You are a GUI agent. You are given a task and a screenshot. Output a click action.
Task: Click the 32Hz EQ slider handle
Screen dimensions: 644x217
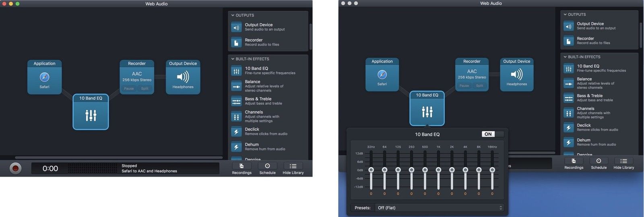click(371, 170)
